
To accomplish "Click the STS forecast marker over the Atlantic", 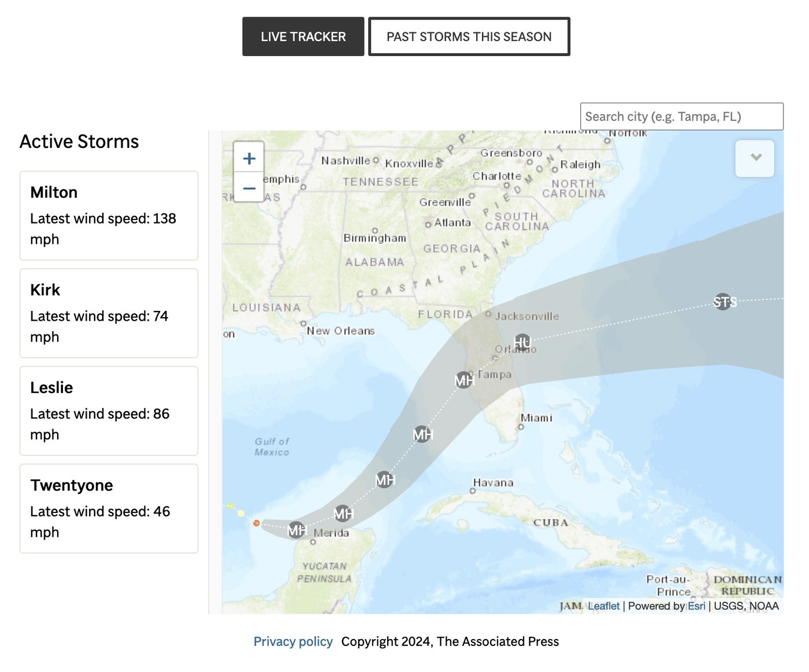I will pyautogui.click(x=723, y=302).
